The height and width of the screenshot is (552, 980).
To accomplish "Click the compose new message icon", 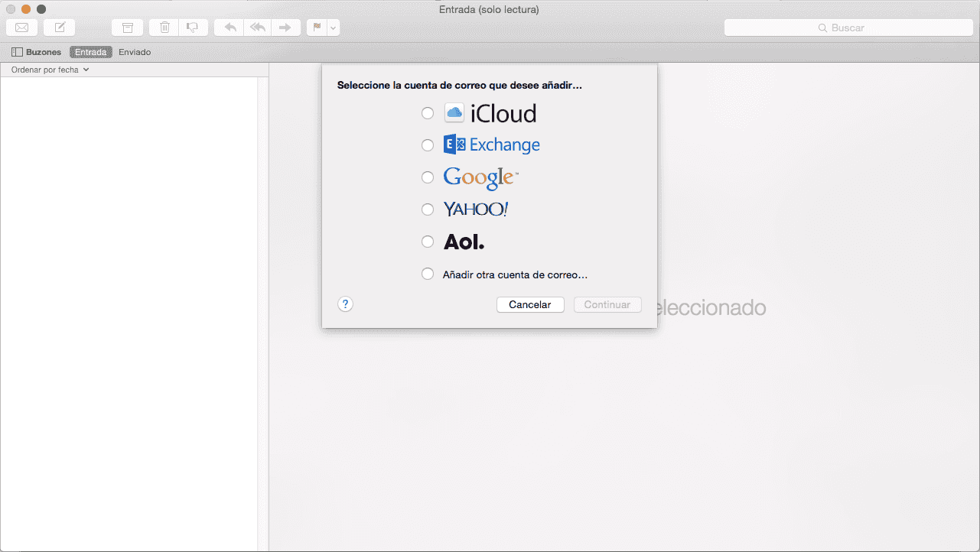I will (x=60, y=28).
